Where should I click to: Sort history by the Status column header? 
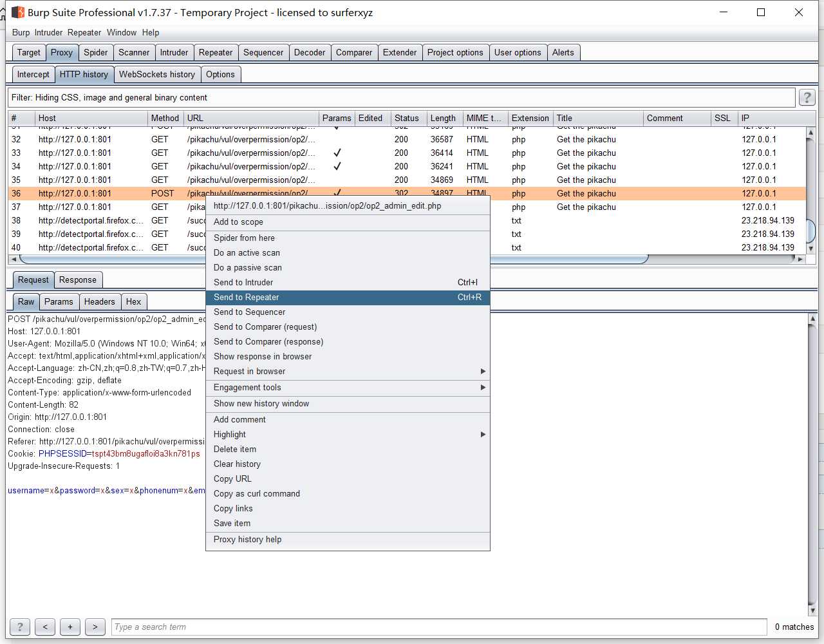click(x=408, y=118)
